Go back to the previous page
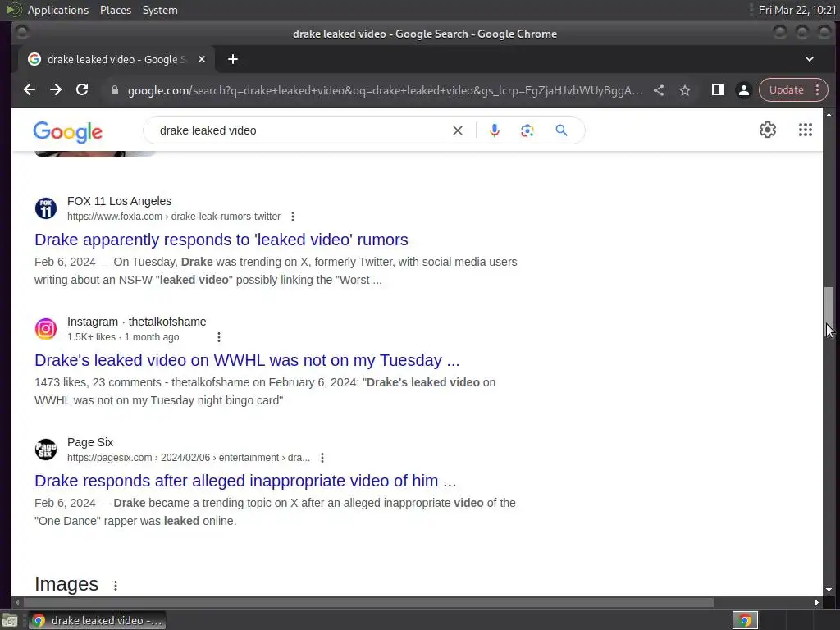The image size is (840, 630). click(x=30, y=90)
